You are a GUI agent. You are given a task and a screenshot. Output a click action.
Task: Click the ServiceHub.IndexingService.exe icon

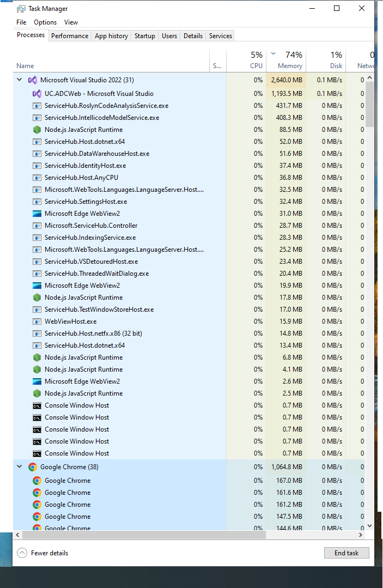tap(37, 238)
